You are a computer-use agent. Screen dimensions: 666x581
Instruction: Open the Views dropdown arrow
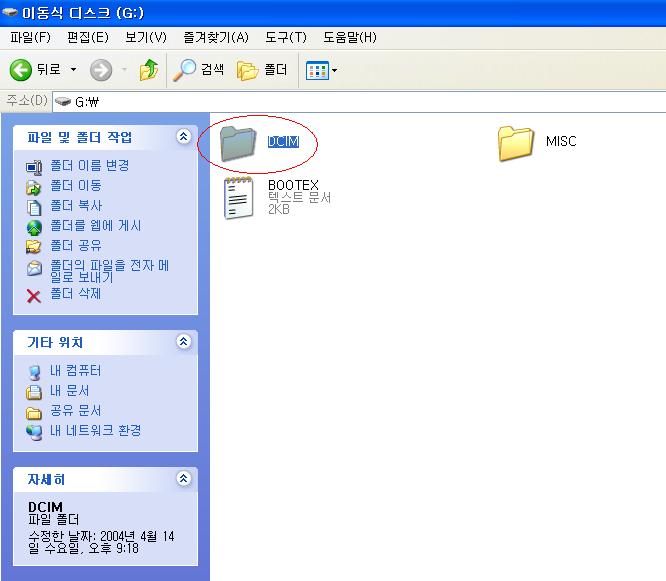pos(334,70)
